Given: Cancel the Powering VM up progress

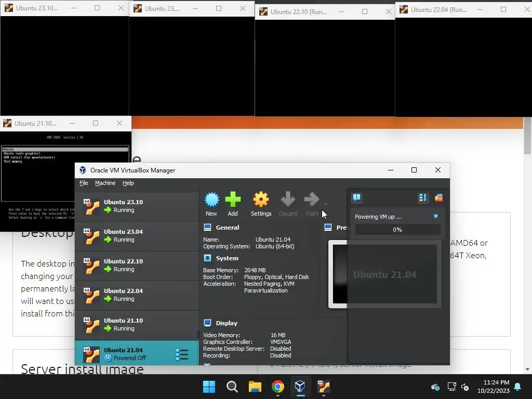Looking at the screenshot, I should pyautogui.click(x=436, y=216).
